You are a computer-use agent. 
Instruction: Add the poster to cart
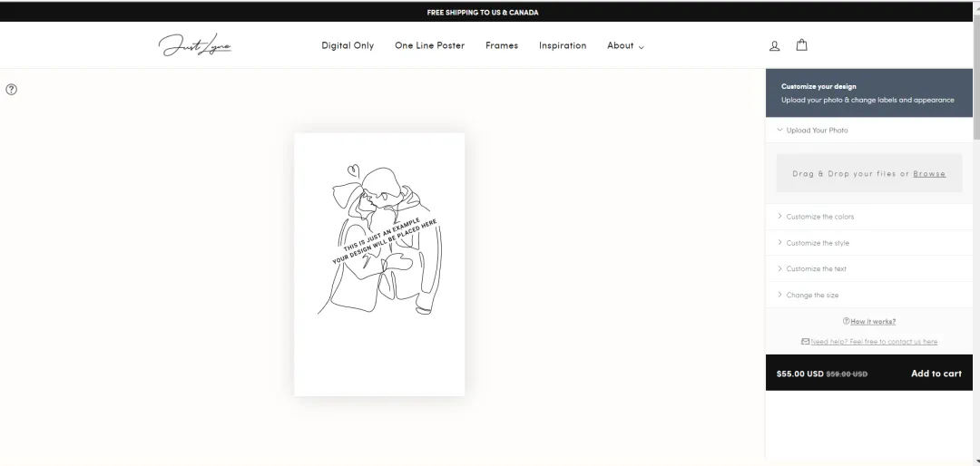tap(936, 374)
